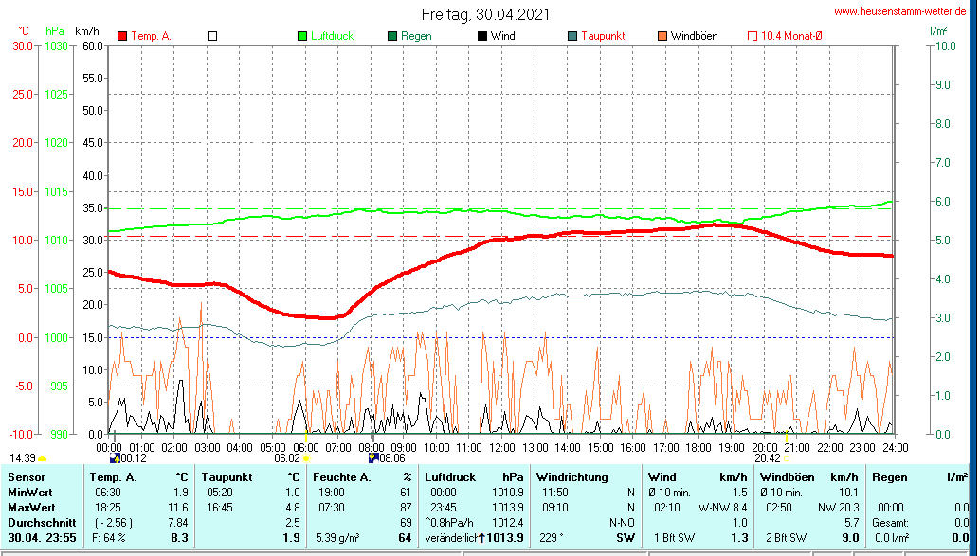
Task: Click the 60.0 label on the km/h axis
Action: point(93,45)
